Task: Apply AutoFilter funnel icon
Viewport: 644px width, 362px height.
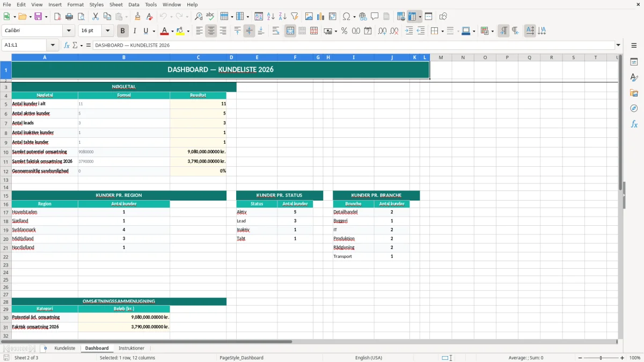Action: pos(294,17)
